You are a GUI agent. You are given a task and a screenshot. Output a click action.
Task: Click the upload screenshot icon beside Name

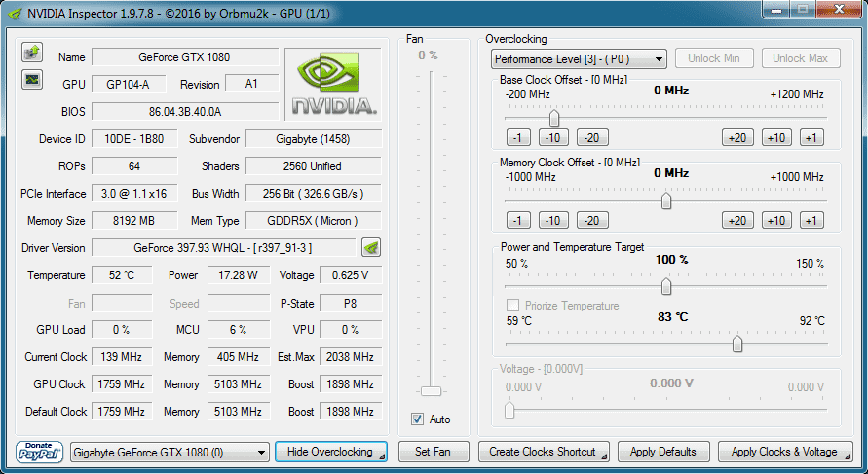coord(32,53)
